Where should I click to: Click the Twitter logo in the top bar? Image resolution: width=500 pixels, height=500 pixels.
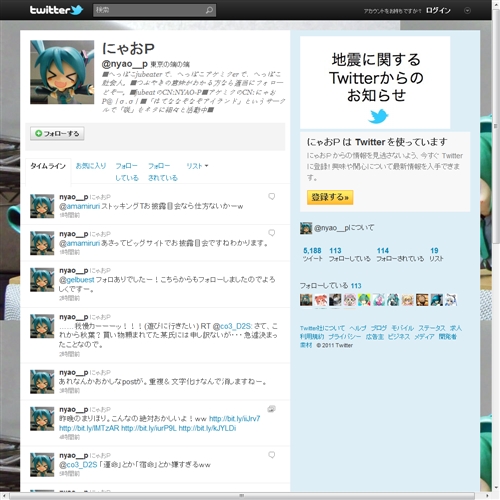tap(56, 10)
